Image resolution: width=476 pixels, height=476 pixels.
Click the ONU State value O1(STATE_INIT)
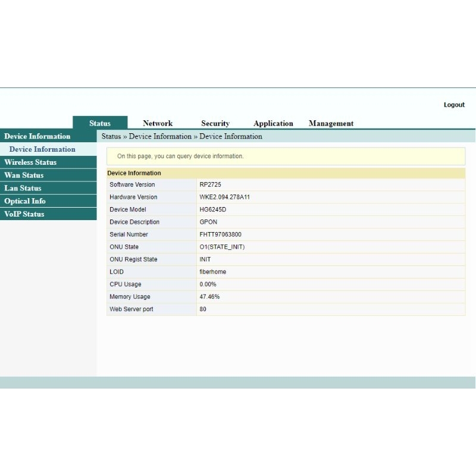coord(222,247)
